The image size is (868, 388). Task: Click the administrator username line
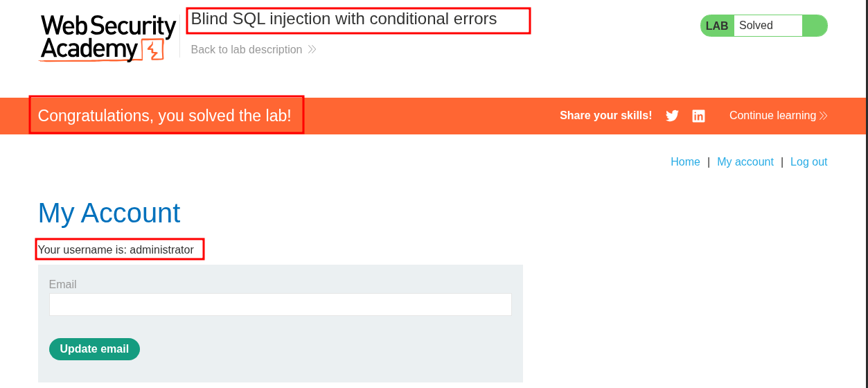point(116,249)
